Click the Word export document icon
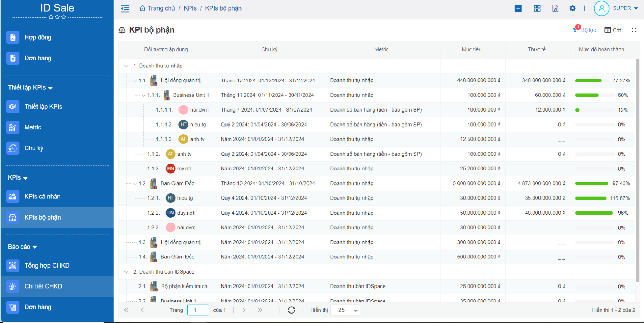644x323 pixels. click(x=555, y=8)
